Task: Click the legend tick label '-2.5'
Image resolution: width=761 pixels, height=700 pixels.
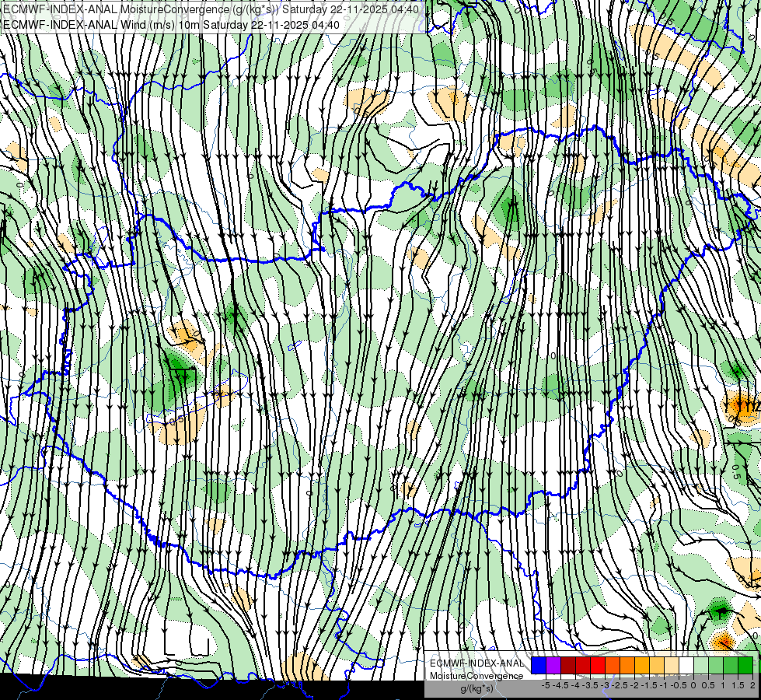Action: coord(620,685)
